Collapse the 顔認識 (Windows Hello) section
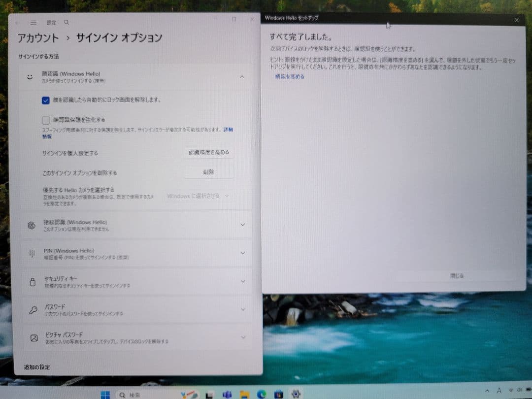 click(242, 77)
